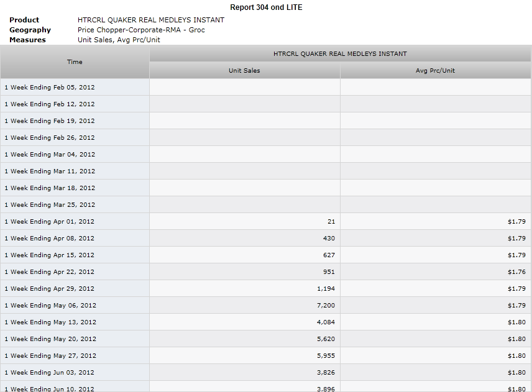Click row '1 Week Ending Feb 19, 2012'

(265, 121)
